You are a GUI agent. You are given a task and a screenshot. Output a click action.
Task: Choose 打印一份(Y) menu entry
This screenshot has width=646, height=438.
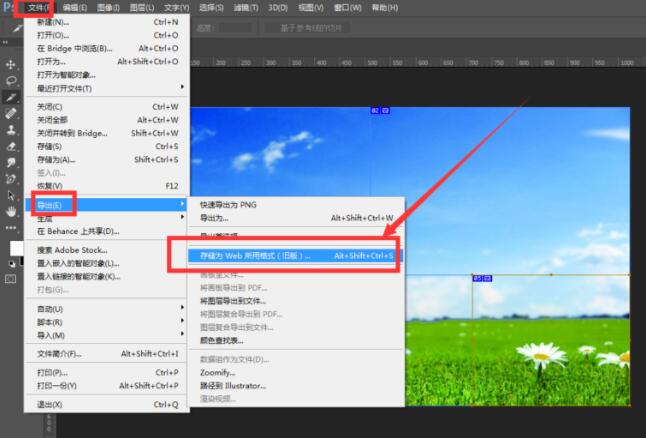(107, 386)
